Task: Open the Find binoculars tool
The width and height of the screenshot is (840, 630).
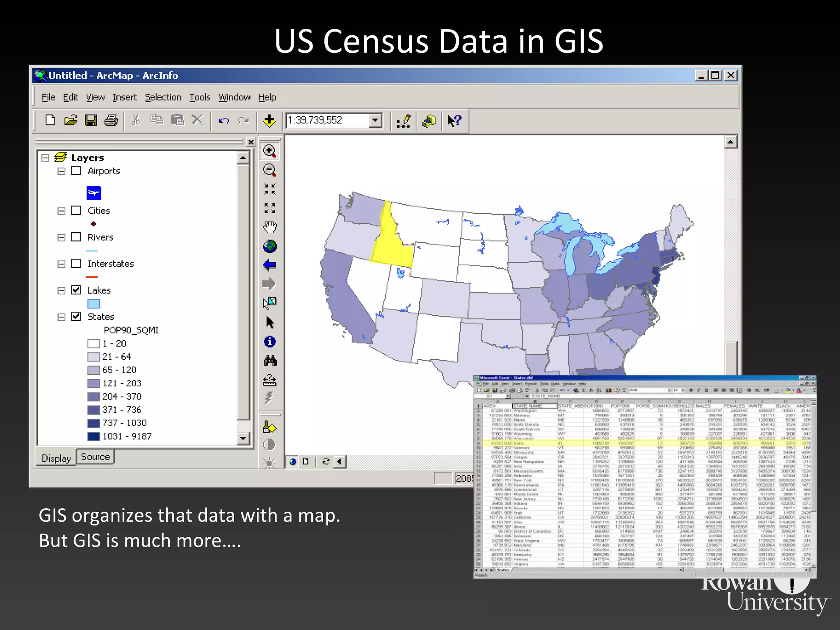Action: [x=269, y=361]
